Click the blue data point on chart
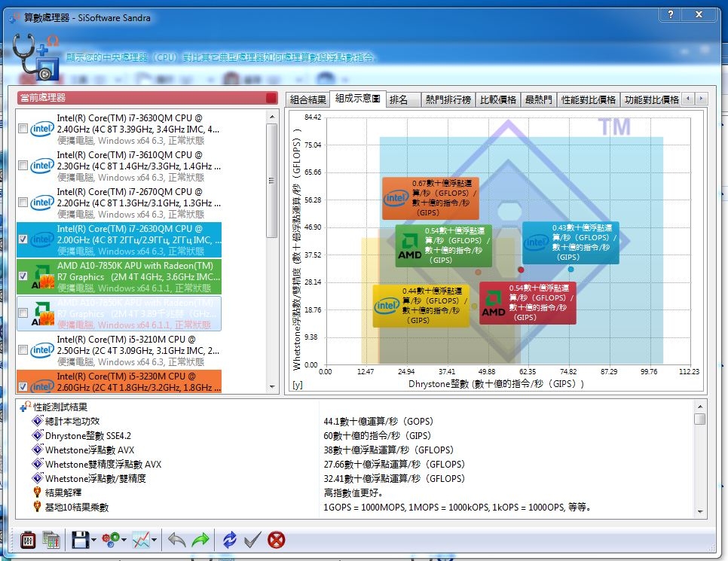 570,269
